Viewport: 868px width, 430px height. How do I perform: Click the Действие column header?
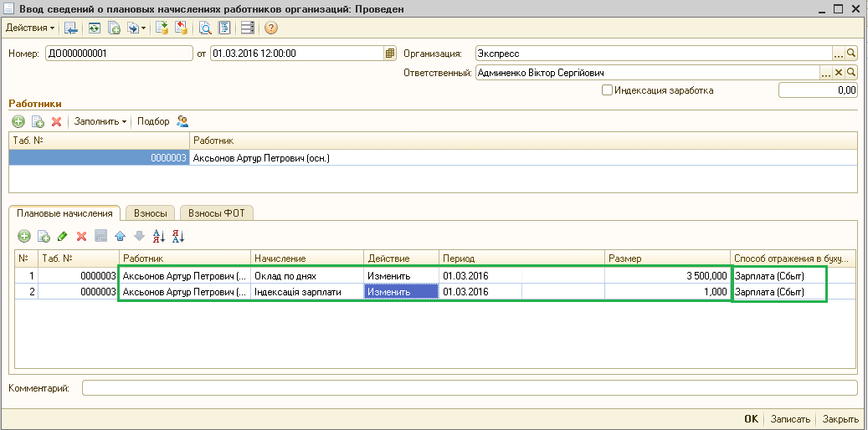pyautogui.click(x=401, y=259)
